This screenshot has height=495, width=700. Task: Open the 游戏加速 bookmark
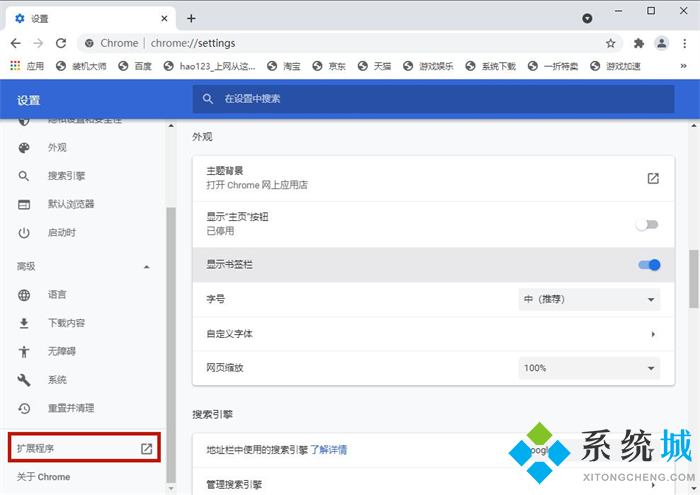click(615, 66)
